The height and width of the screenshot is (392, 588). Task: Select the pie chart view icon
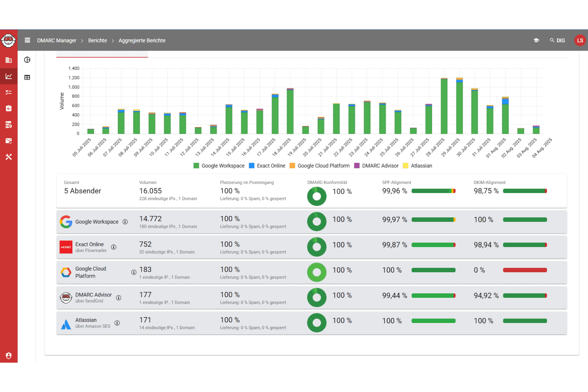coord(27,60)
